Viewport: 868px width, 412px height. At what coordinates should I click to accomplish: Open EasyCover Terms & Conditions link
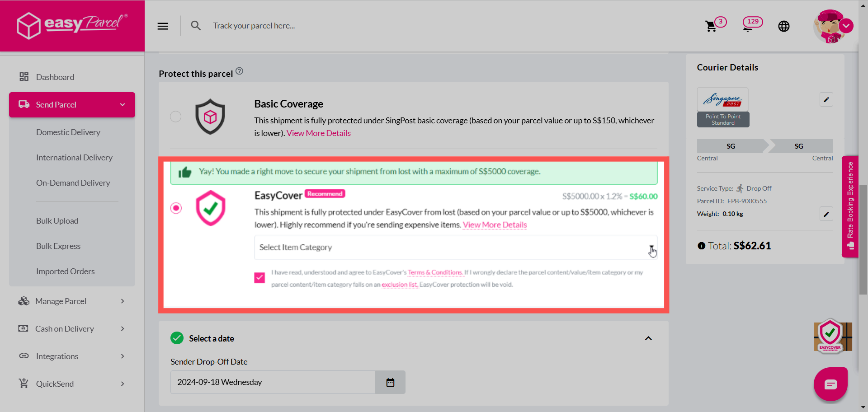[x=435, y=272]
